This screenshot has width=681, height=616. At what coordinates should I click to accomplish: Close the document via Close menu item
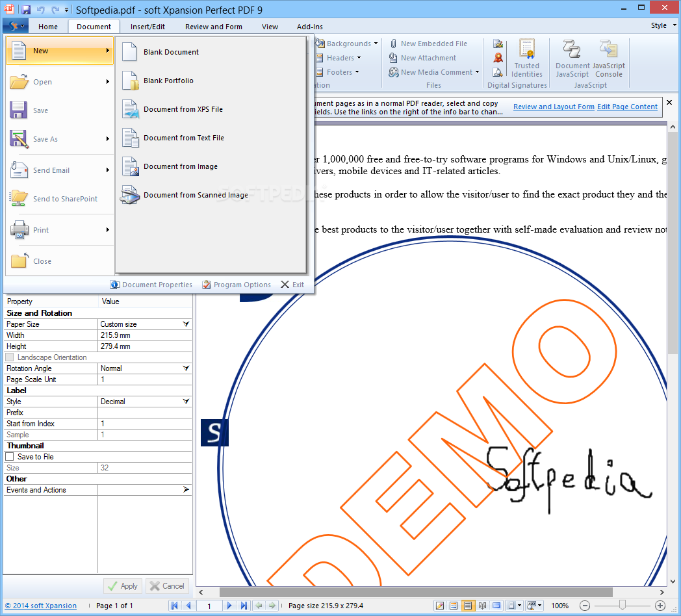point(60,261)
